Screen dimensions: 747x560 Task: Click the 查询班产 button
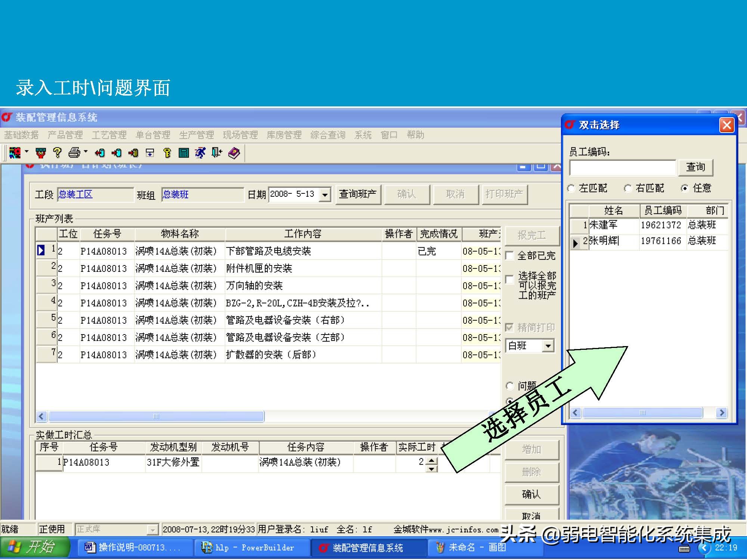pyautogui.click(x=358, y=195)
